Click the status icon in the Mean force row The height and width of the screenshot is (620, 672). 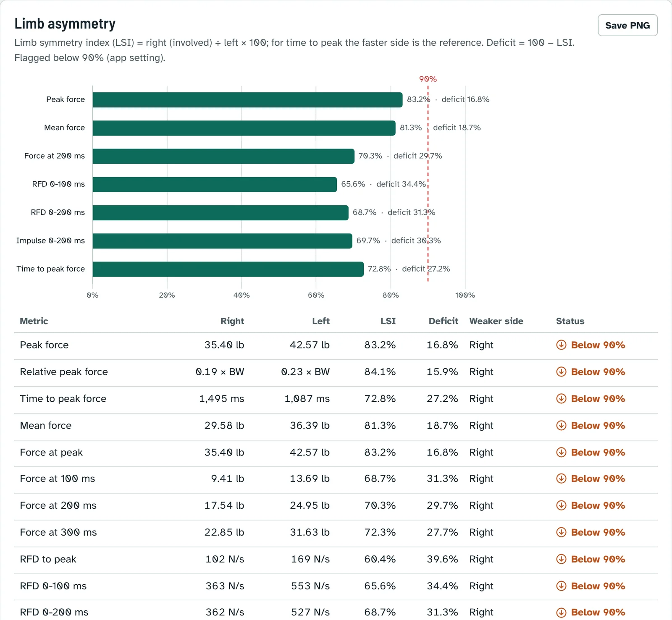point(561,426)
